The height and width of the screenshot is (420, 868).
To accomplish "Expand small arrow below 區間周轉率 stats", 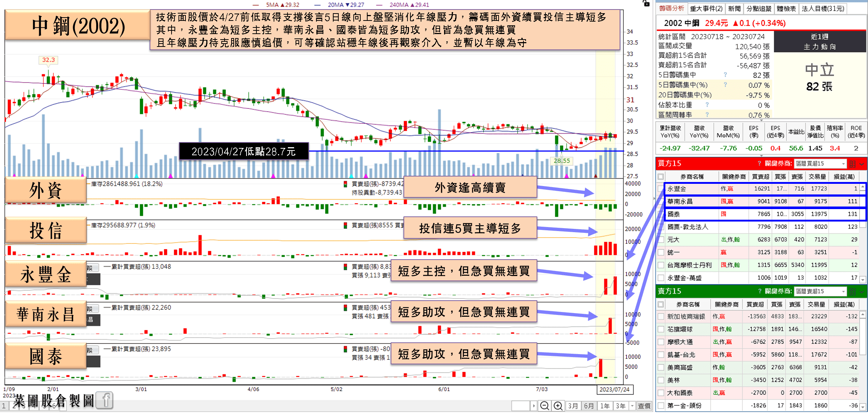I will [x=762, y=120].
